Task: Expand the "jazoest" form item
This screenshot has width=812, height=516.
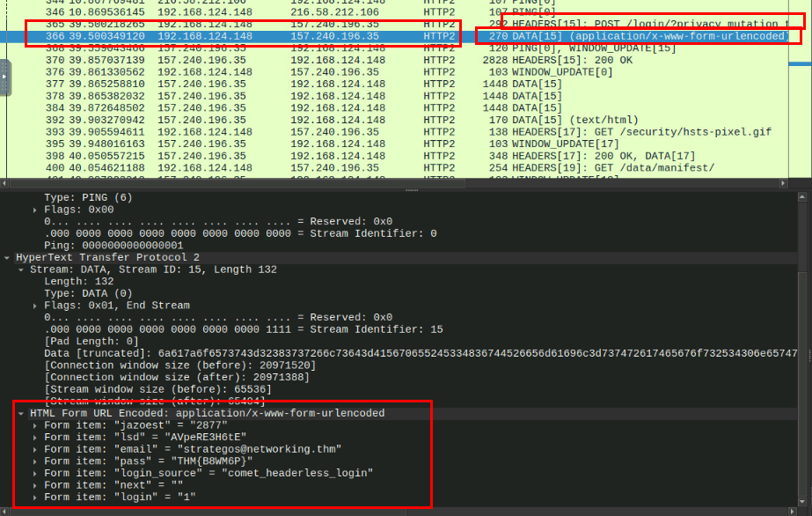Action: click(x=35, y=424)
